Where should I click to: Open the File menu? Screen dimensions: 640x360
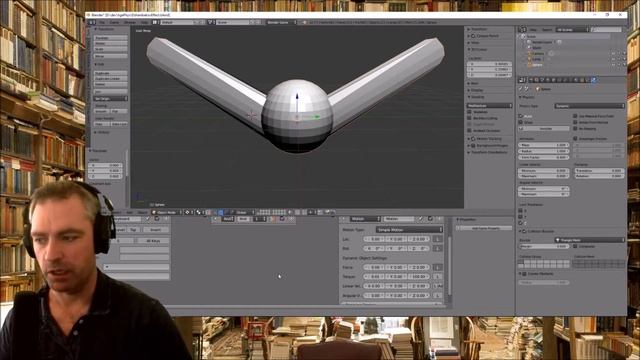point(102,22)
